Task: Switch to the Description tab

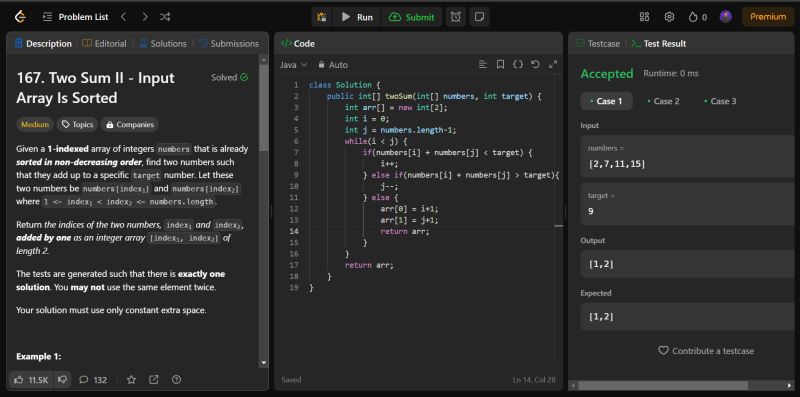Action: [x=43, y=43]
